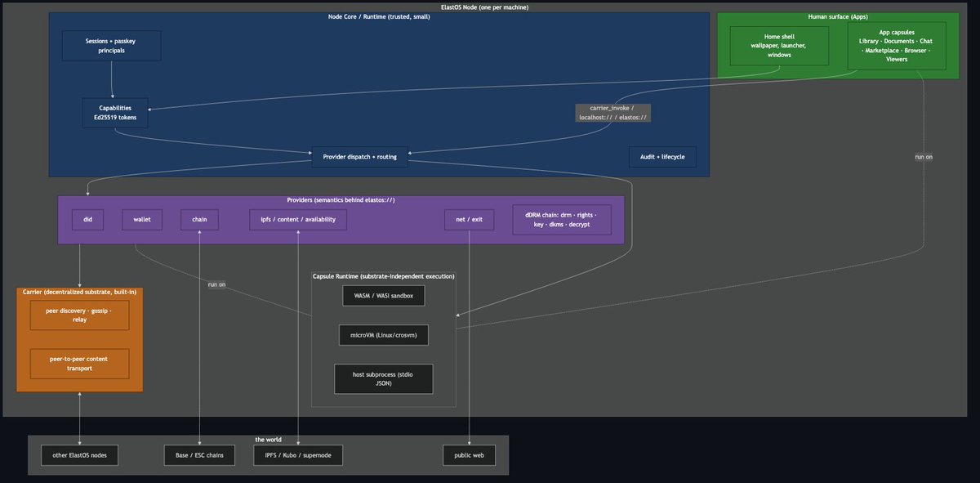Click the carrier_invoke edge label
This screenshot has width=980, height=483.
coord(613,113)
